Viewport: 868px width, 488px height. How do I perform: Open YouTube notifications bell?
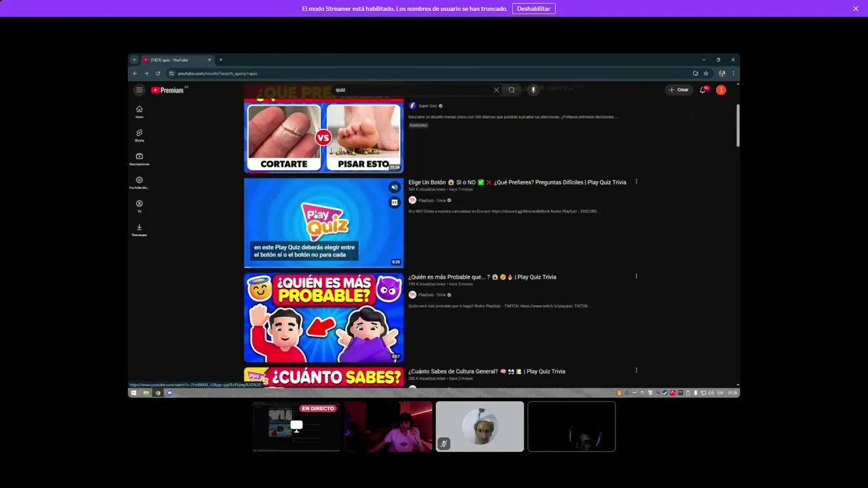(x=703, y=89)
